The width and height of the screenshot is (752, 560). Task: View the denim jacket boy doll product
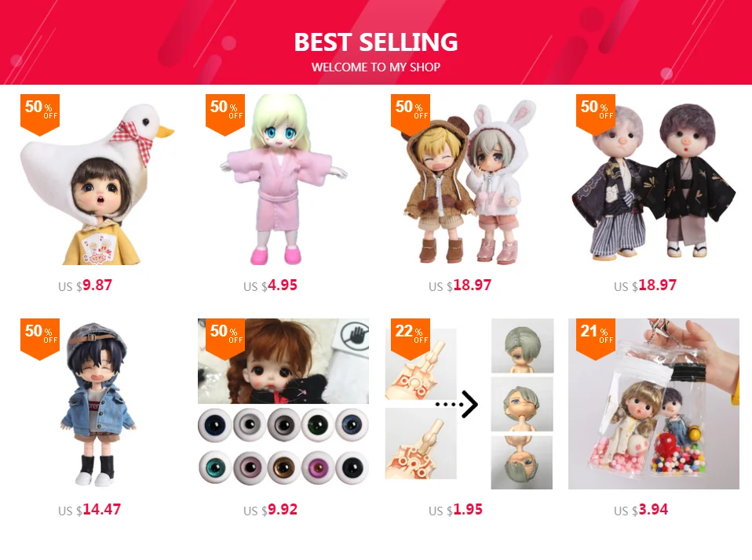pos(98,403)
